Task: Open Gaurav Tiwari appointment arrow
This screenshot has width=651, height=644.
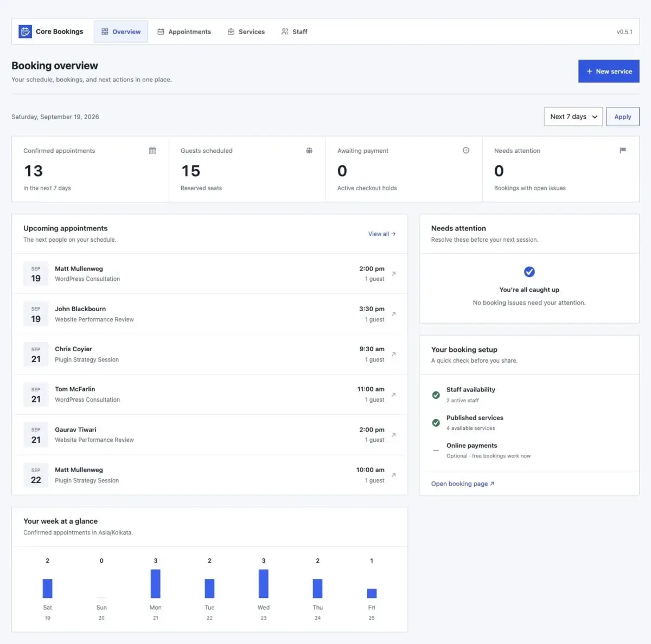Action: [x=394, y=435]
